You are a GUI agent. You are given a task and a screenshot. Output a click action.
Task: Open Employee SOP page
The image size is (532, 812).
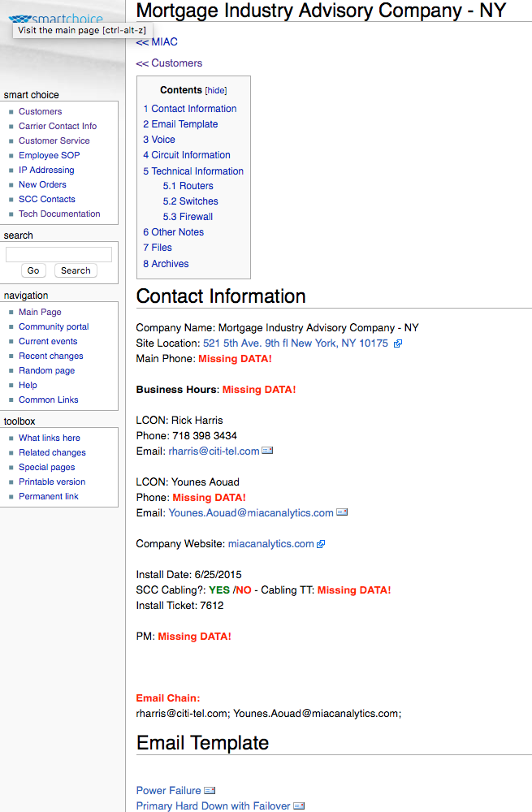pos(50,155)
